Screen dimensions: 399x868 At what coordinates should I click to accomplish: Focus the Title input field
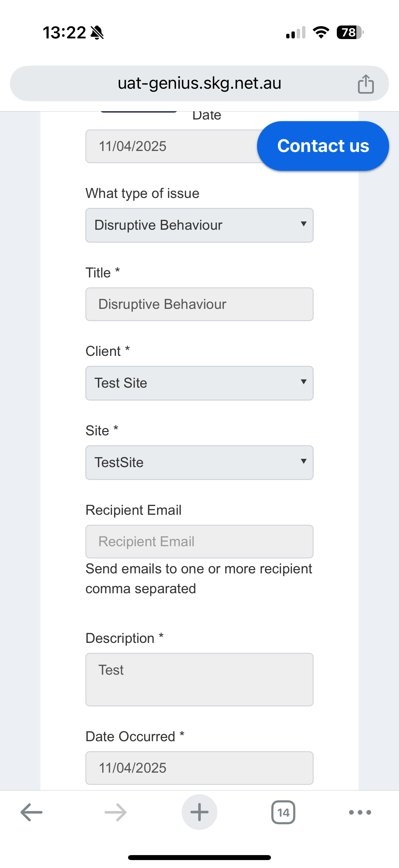(199, 304)
